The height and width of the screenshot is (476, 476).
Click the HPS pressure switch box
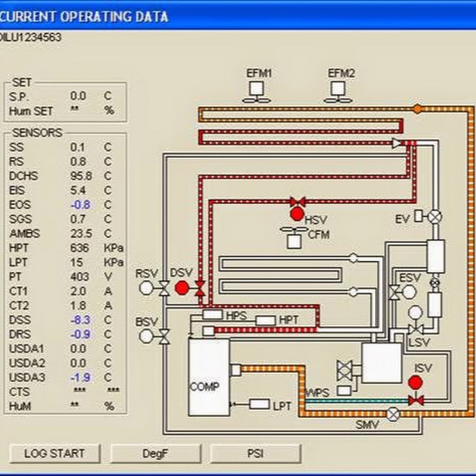coord(213,315)
